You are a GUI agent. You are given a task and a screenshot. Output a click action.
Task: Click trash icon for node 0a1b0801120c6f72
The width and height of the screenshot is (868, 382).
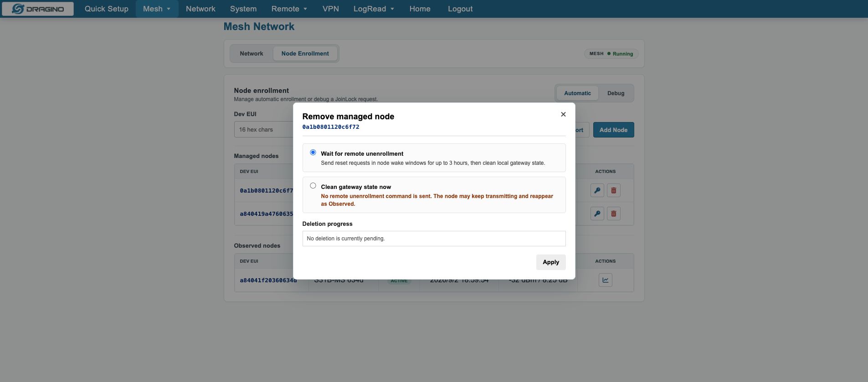[x=613, y=190]
